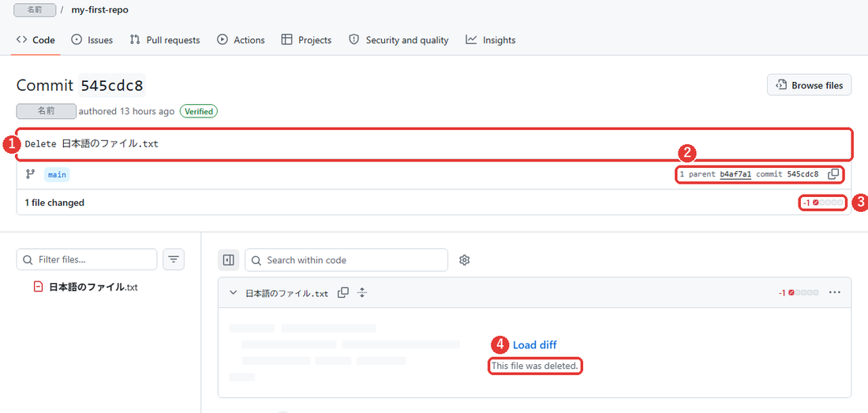Click the Filter files input field
The height and width of the screenshot is (413, 868).
(x=87, y=259)
